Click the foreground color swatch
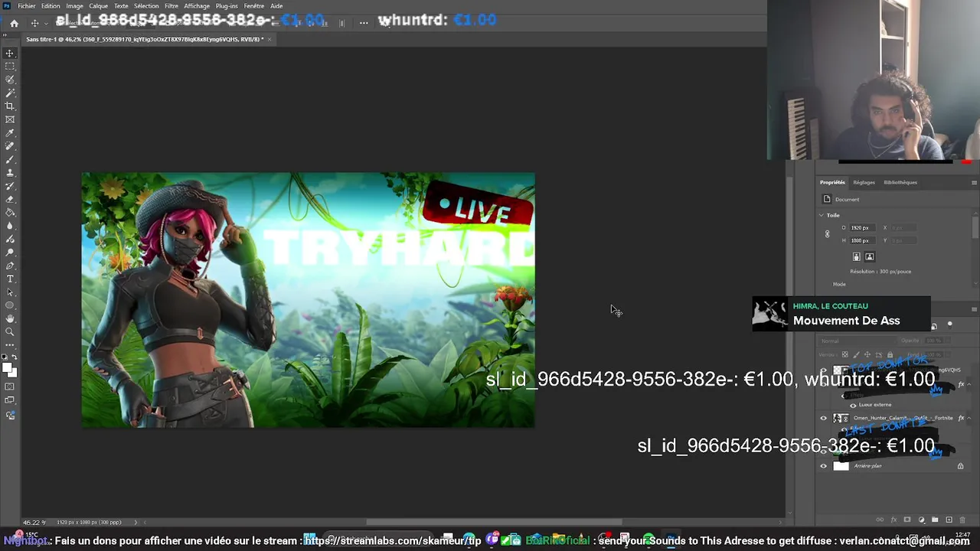This screenshot has width=980, height=551. 8,369
